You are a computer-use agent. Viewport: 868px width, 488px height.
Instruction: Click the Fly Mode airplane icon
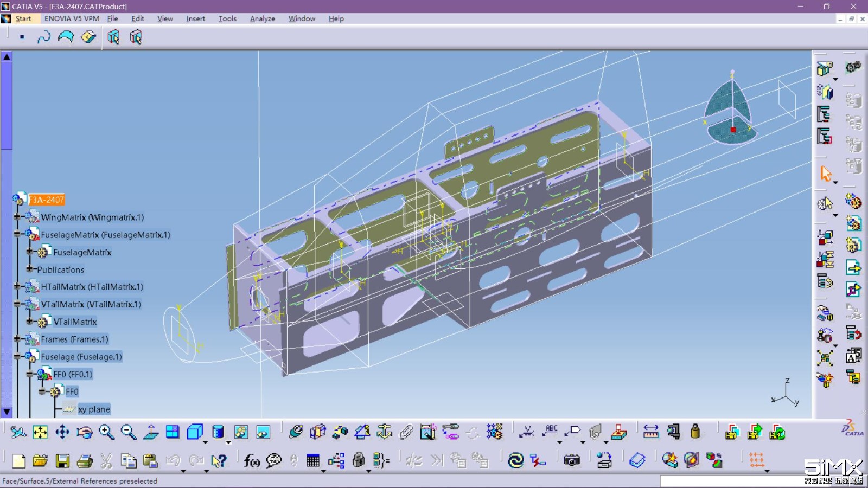pos(18,432)
